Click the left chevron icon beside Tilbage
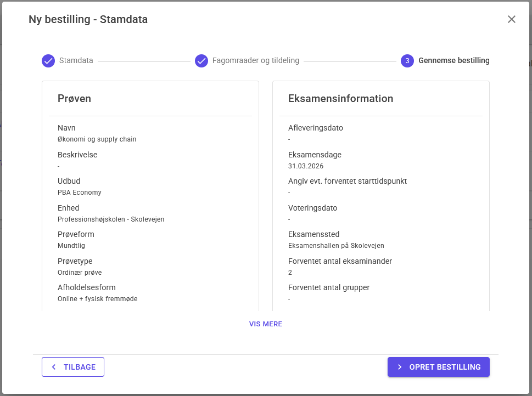Screen dimensions: 532x396 54,367
